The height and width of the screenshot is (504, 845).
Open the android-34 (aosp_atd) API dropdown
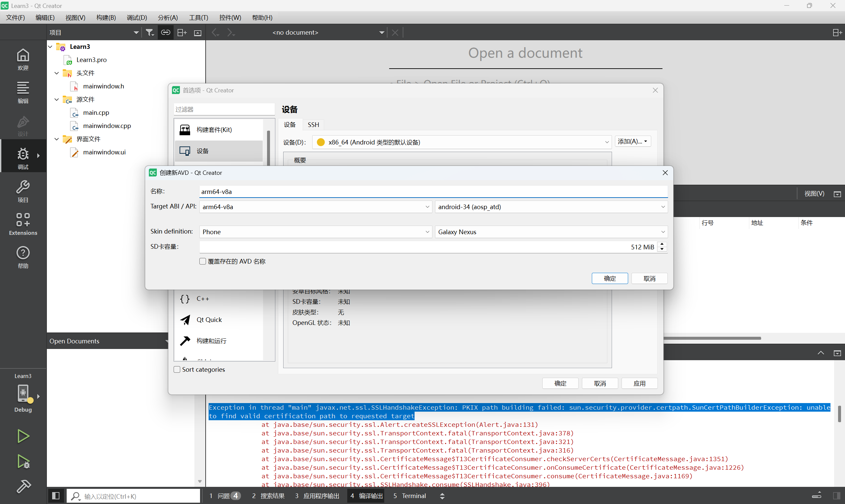click(x=551, y=207)
